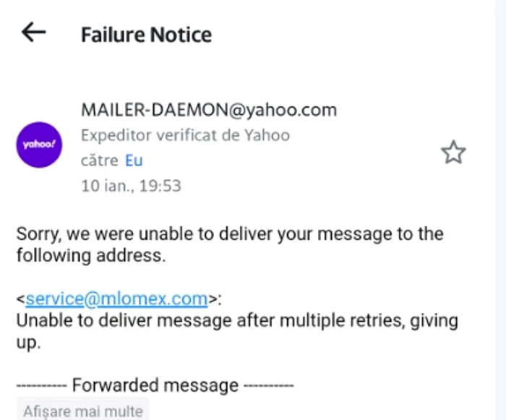Click the word 'Yahoo' in verified label
This screenshot has width=506, height=420.
[x=267, y=135]
